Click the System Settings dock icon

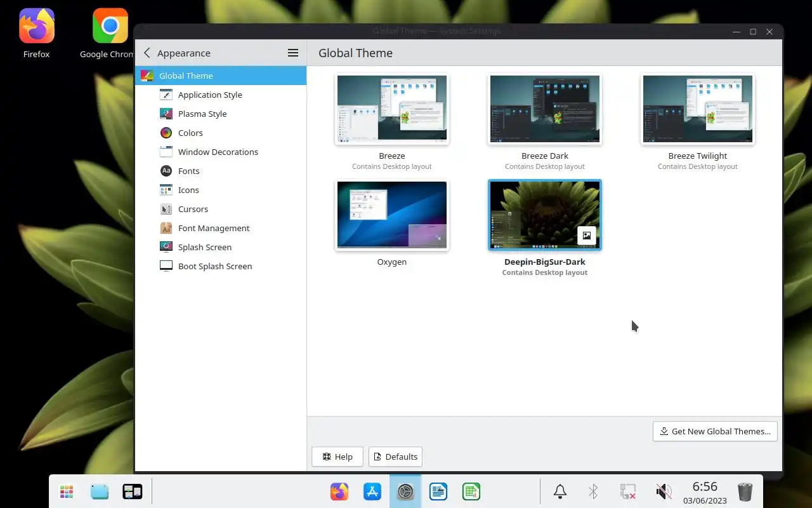tap(405, 491)
